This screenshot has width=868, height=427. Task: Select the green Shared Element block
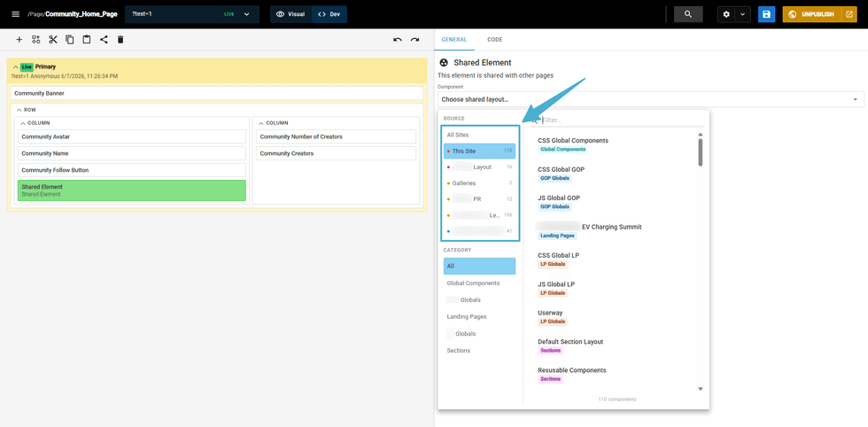pyautogui.click(x=132, y=190)
